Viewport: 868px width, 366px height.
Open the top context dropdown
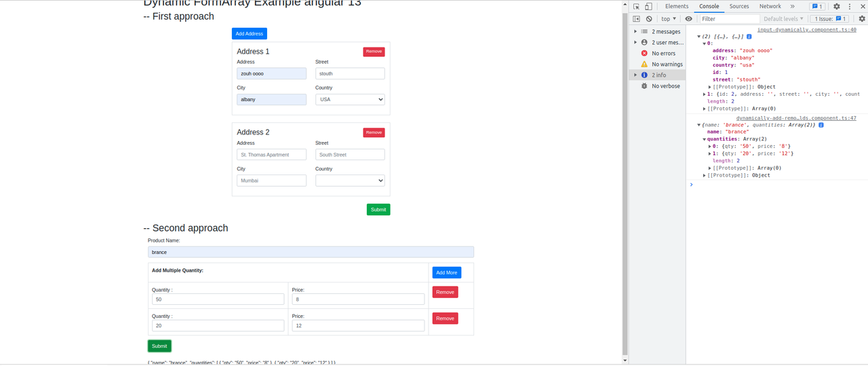[669, 19]
